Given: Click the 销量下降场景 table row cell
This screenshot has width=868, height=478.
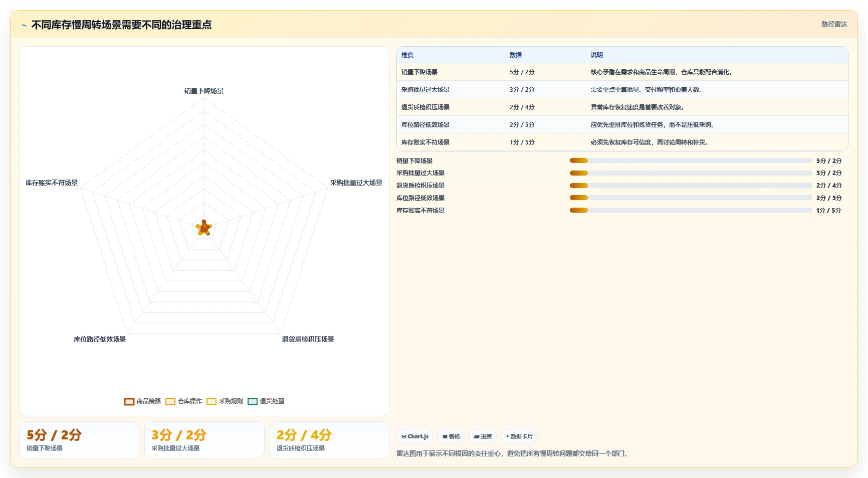Looking at the screenshot, I should [x=419, y=72].
